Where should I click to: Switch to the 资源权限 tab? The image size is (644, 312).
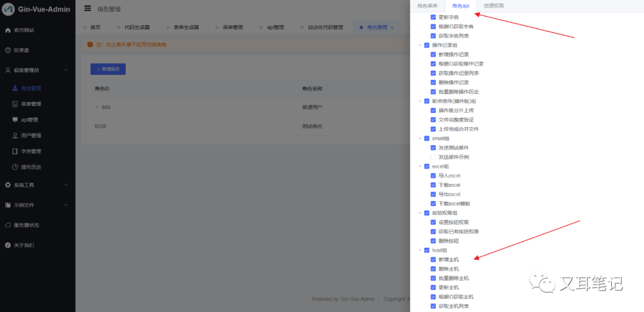494,6
